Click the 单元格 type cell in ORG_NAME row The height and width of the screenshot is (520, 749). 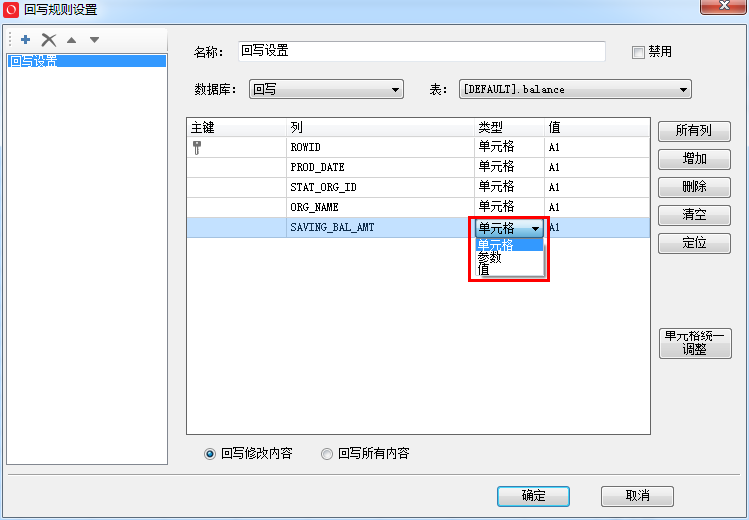[509, 208]
